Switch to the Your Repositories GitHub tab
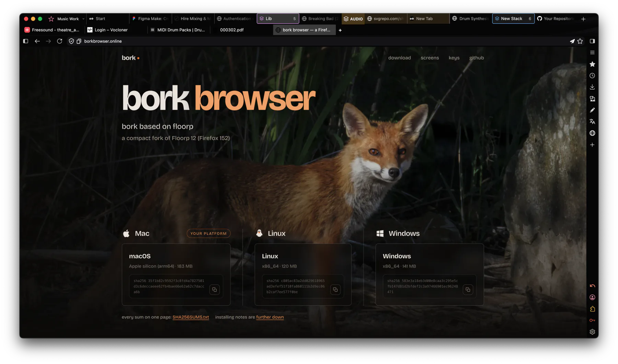This screenshot has width=618, height=364. pyautogui.click(x=556, y=19)
